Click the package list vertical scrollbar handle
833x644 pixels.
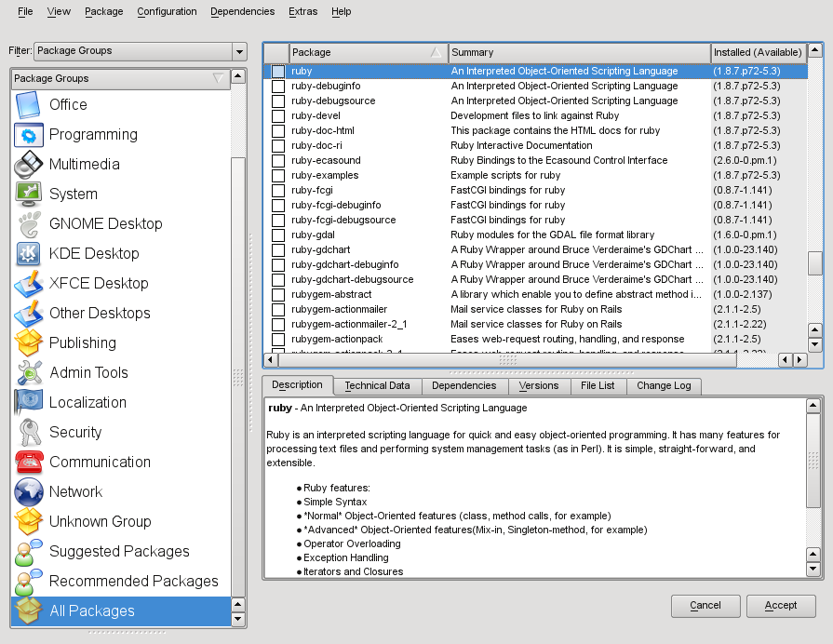[x=814, y=263]
